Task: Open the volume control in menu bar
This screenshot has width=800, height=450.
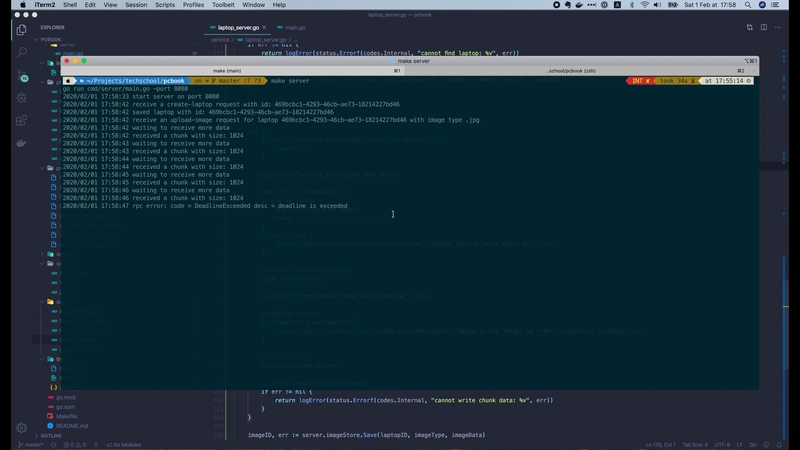Action: point(657,5)
